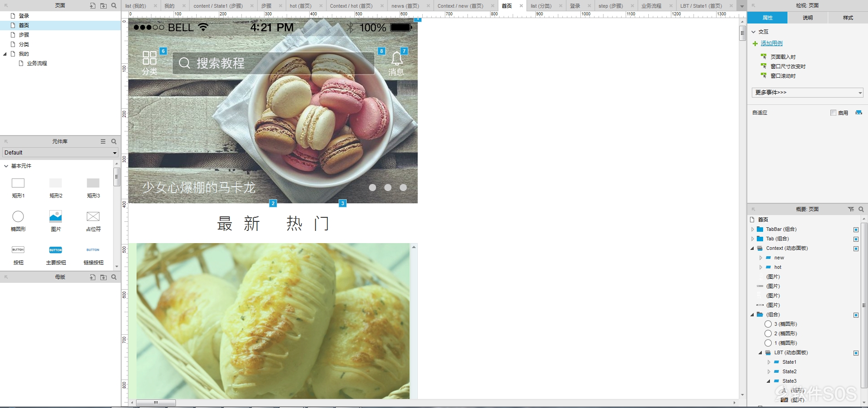Screen dimensions: 868x408
Task: Open the Outline panel sort and filter icon
Action: point(851,209)
